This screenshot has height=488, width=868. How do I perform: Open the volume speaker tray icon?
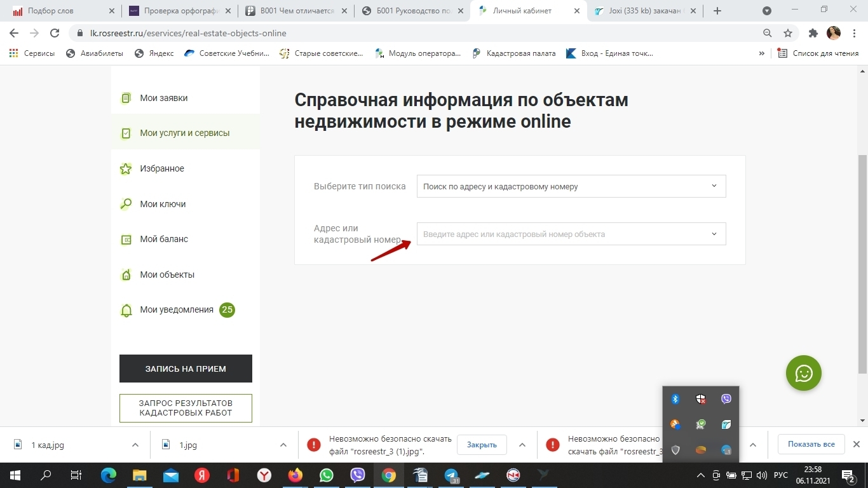[x=762, y=475]
